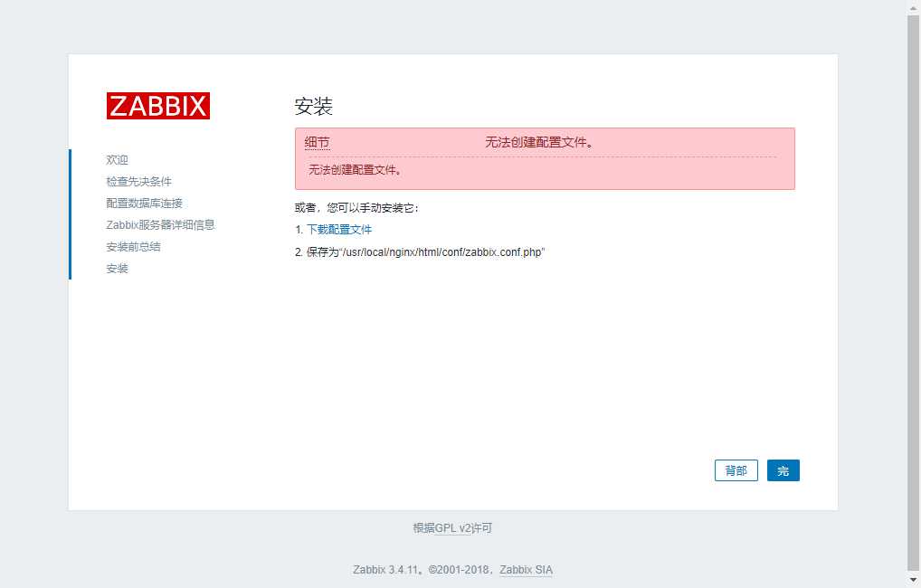Click the 或者，您可以手动安装它 text

356,208
